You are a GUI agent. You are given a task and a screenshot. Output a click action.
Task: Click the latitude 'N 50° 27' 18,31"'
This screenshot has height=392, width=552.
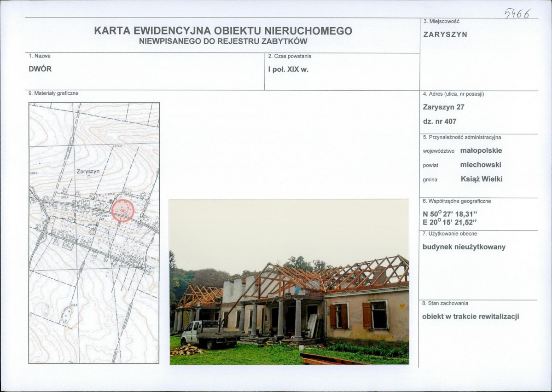point(449,214)
